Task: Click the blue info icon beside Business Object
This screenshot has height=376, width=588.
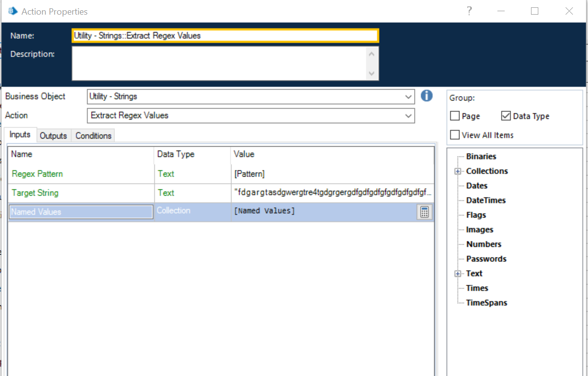Action: pyautogui.click(x=426, y=96)
